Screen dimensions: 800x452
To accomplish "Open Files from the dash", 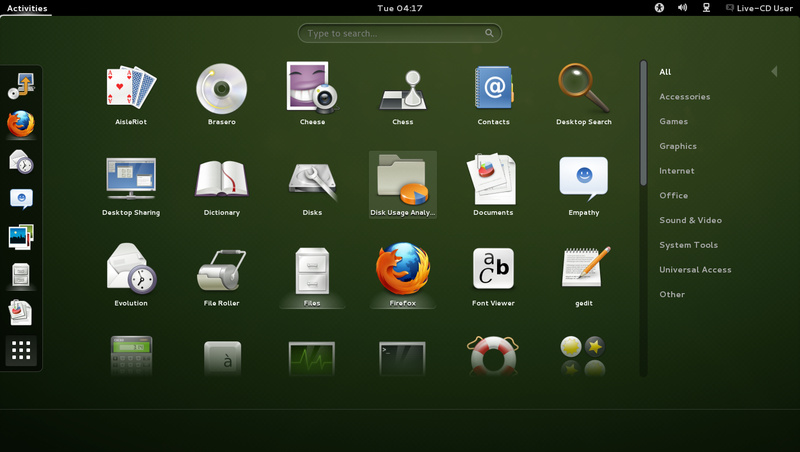I will (21, 275).
